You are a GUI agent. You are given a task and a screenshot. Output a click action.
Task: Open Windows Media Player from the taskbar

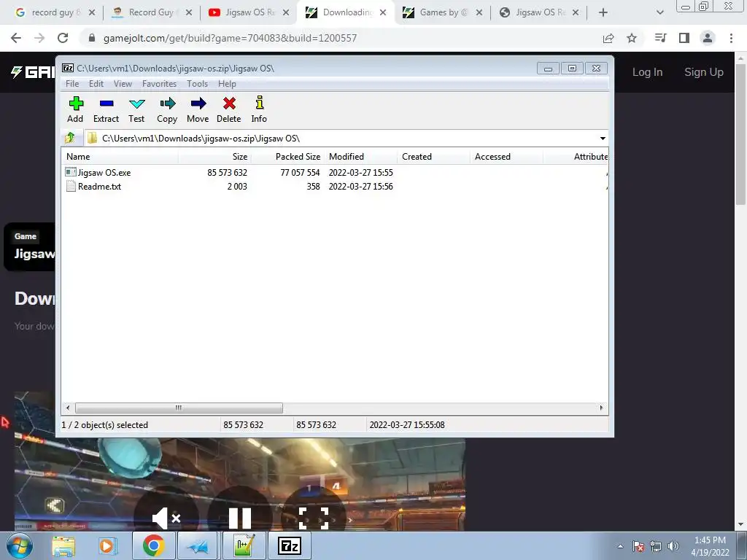point(107,545)
